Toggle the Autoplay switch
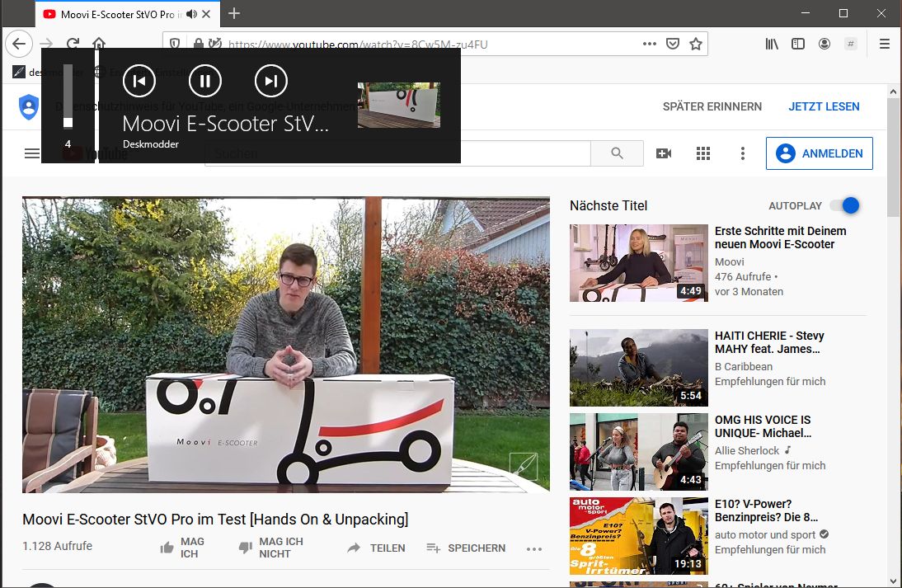902x588 pixels. [844, 205]
